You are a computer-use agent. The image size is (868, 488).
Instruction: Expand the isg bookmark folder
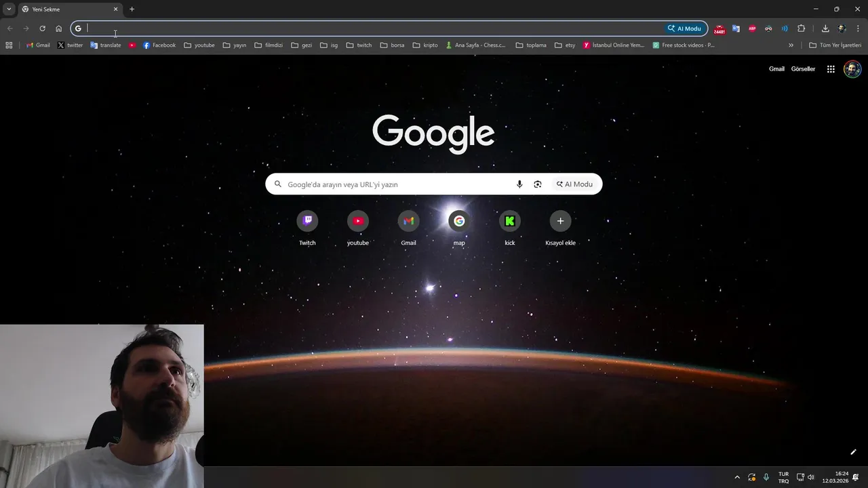click(x=329, y=45)
